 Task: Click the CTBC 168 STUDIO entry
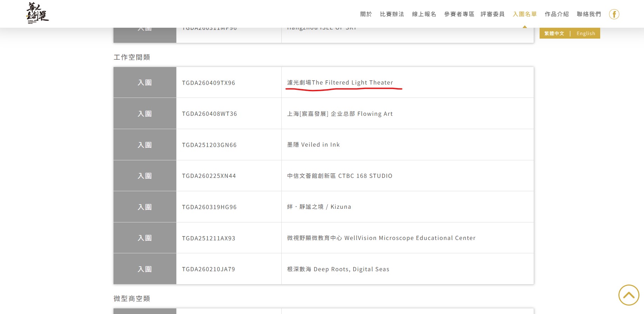340,176
